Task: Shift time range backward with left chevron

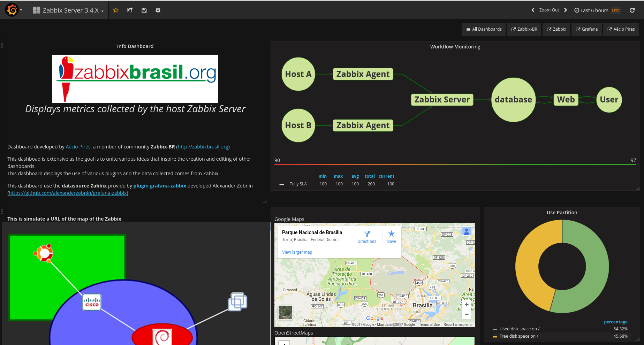Action: 533,10
